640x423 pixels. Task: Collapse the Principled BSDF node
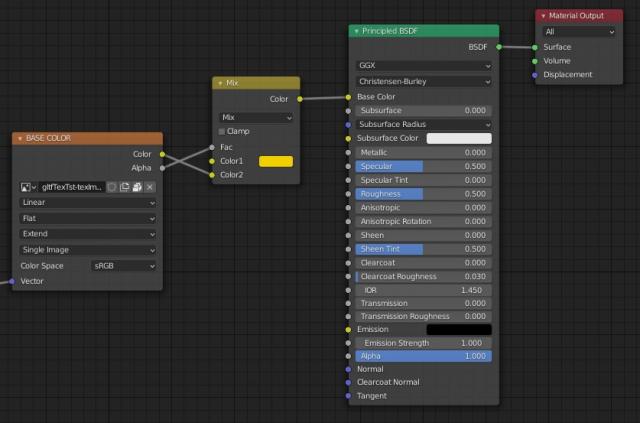(356, 31)
